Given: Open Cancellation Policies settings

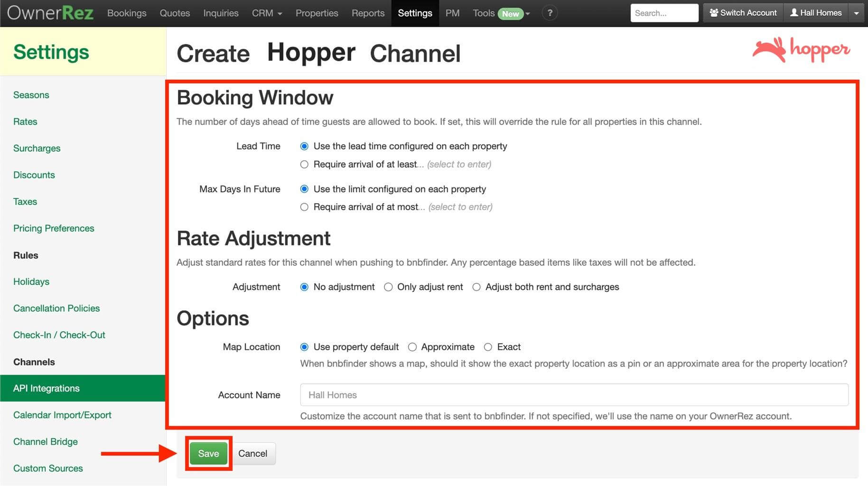Looking at the screenshot, I should pos(56,308).
